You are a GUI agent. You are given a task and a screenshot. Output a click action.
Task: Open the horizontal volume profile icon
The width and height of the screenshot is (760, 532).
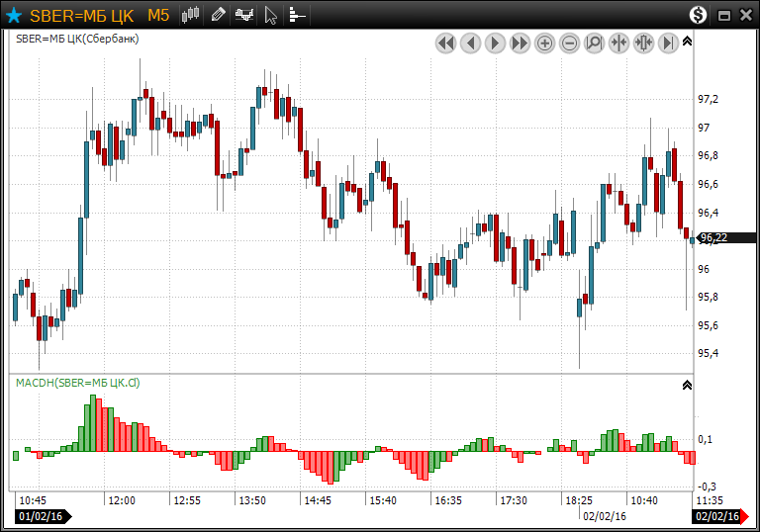point(297,15)
